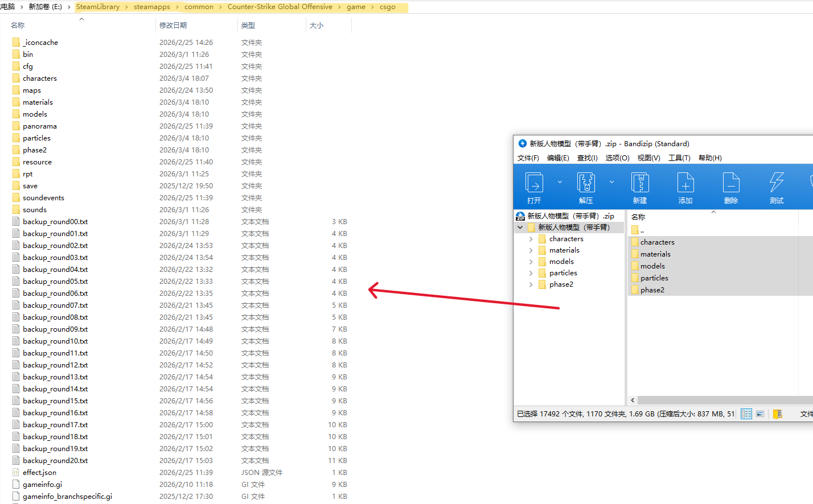Screen dimensions: 813x504
Task: Select the parent folder ".." entry in Bandizip
Action: click(642, 230)
